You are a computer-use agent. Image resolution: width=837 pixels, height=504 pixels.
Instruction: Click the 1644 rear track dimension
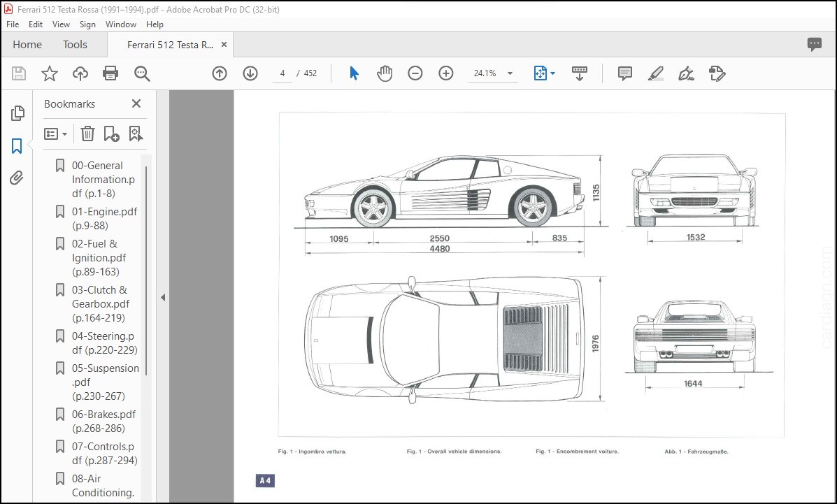pos(693,383)
